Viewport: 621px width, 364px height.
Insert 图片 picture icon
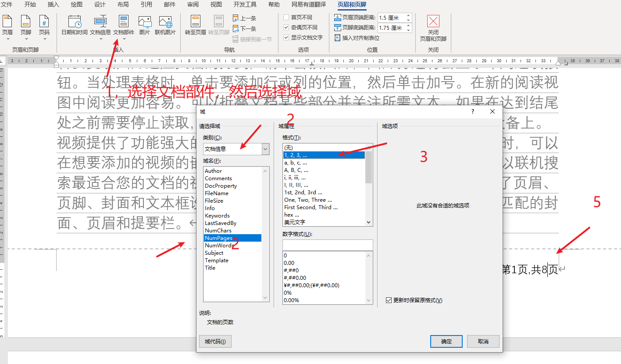click(x=145, y=21)
